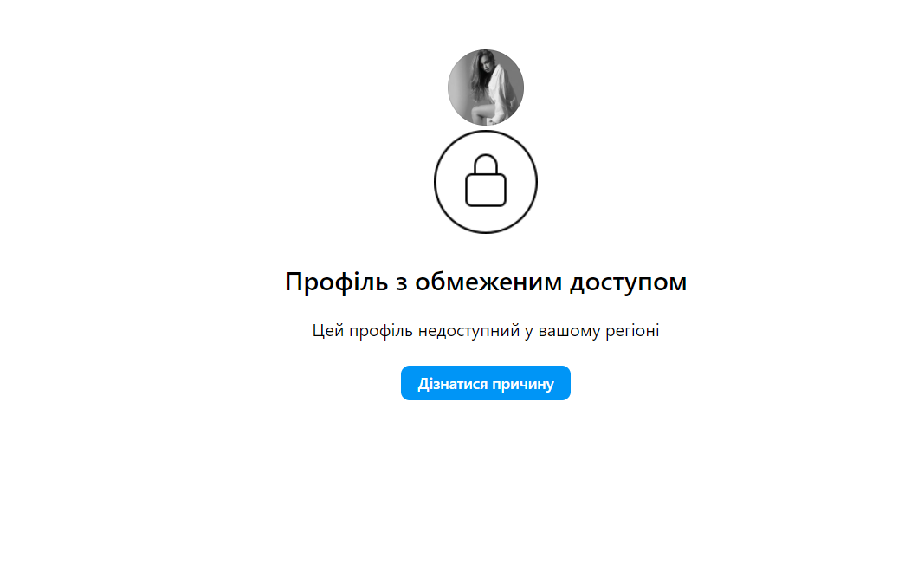Click the letter 'з' in the heading
The width and height of the screenshot is (924, 584).
click(x=401, y=283)
